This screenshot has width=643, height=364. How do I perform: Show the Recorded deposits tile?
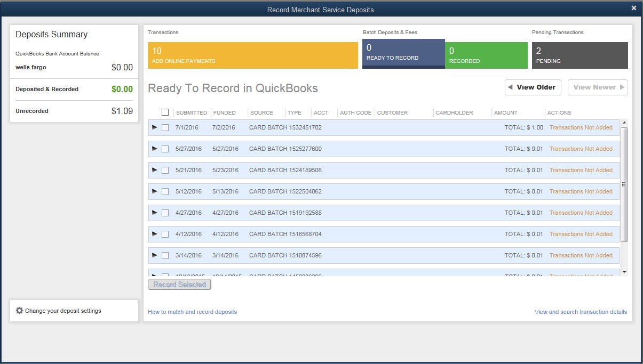[486, 55]
